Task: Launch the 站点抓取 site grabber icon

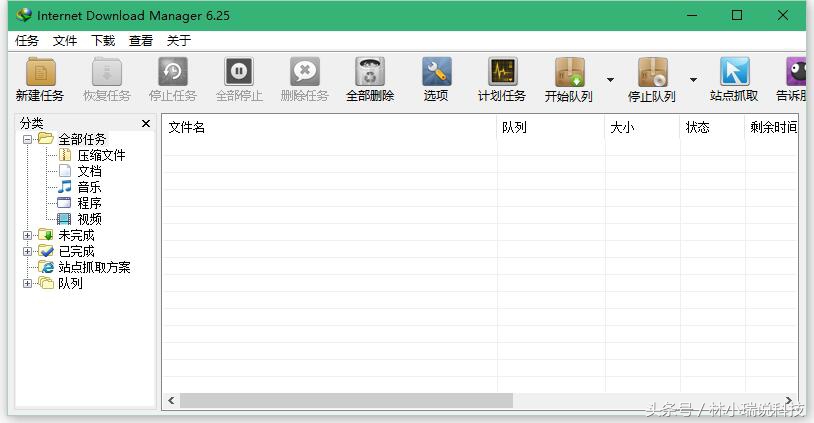Action: click(735, 73)
